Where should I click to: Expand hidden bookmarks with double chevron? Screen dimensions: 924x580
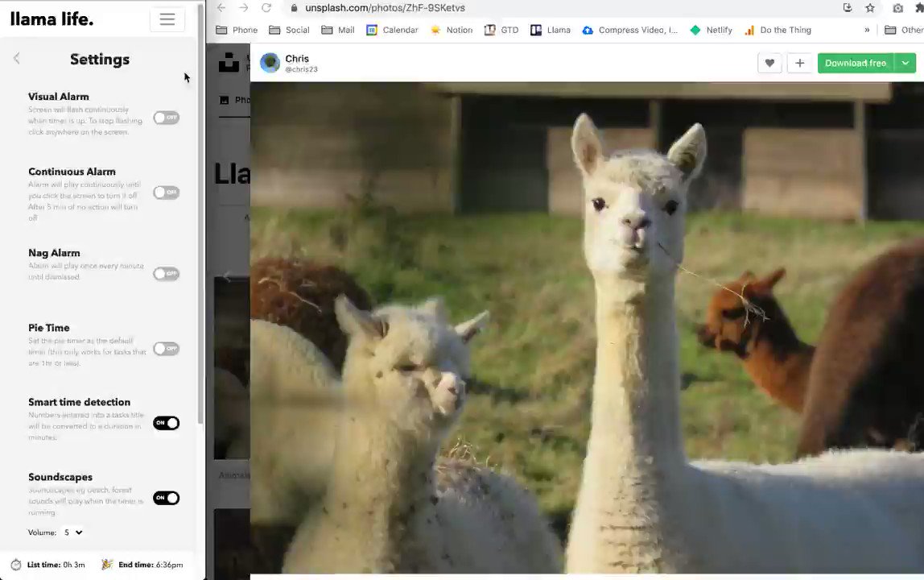click(867, 30)
